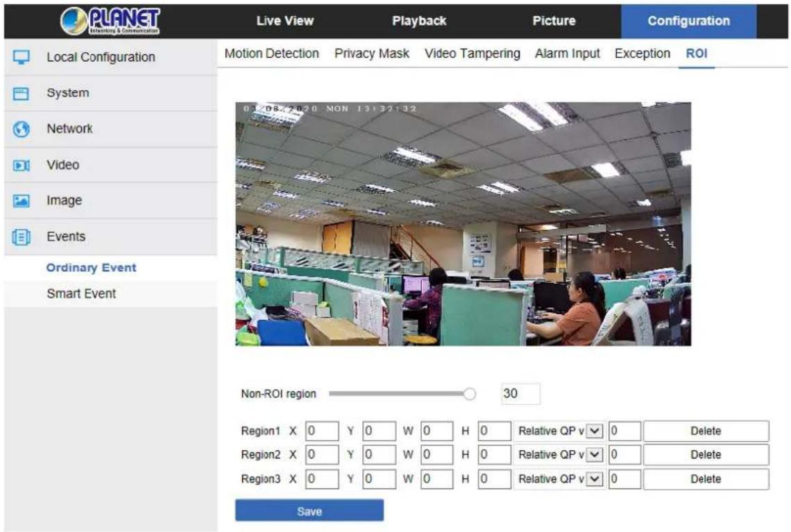Click the Region1 Y input field
Viewport: 791px width, 532px height.
pos(380,431)
